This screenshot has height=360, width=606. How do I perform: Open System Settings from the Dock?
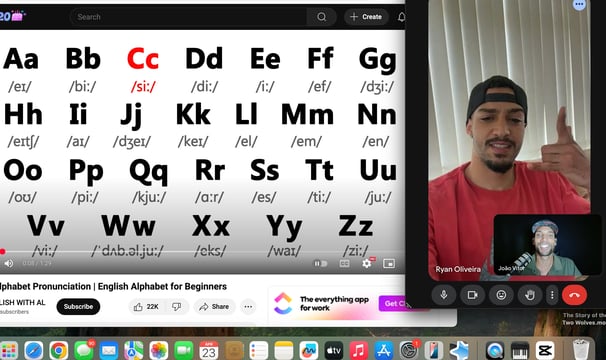[x=409, y=351]
